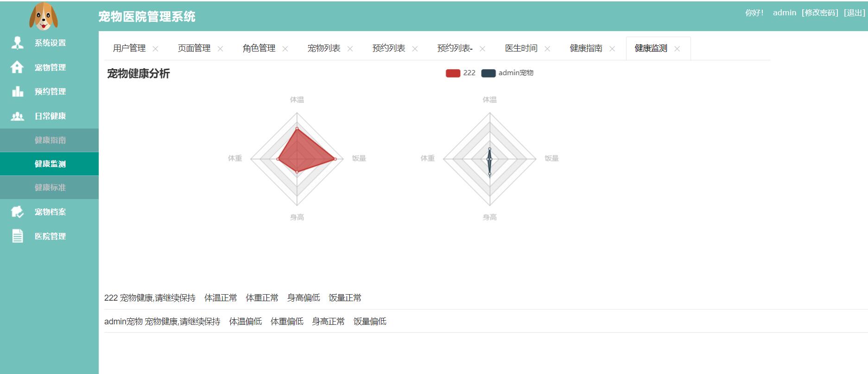868x374 pixels.
Task: Open the 预约列表 tab
Action: click(389, 48)
